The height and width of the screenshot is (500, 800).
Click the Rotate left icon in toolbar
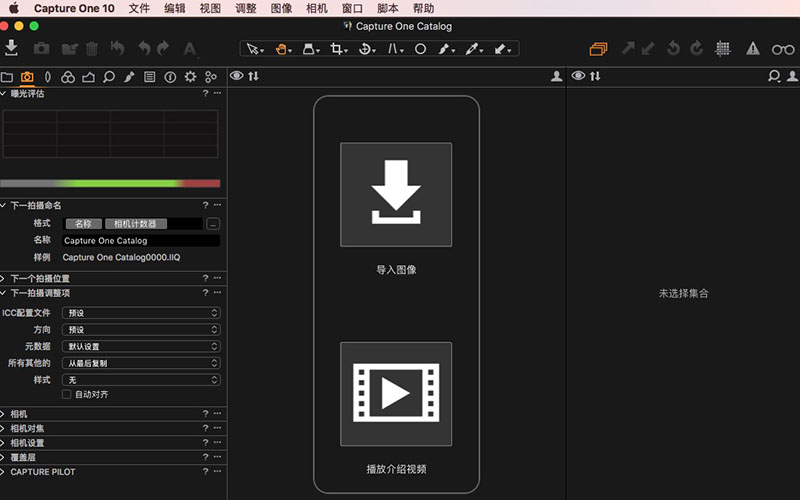tap(673, 48)
